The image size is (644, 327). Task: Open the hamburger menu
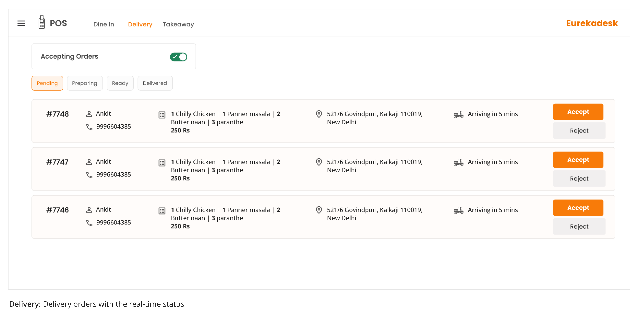(x=21, y=23)
